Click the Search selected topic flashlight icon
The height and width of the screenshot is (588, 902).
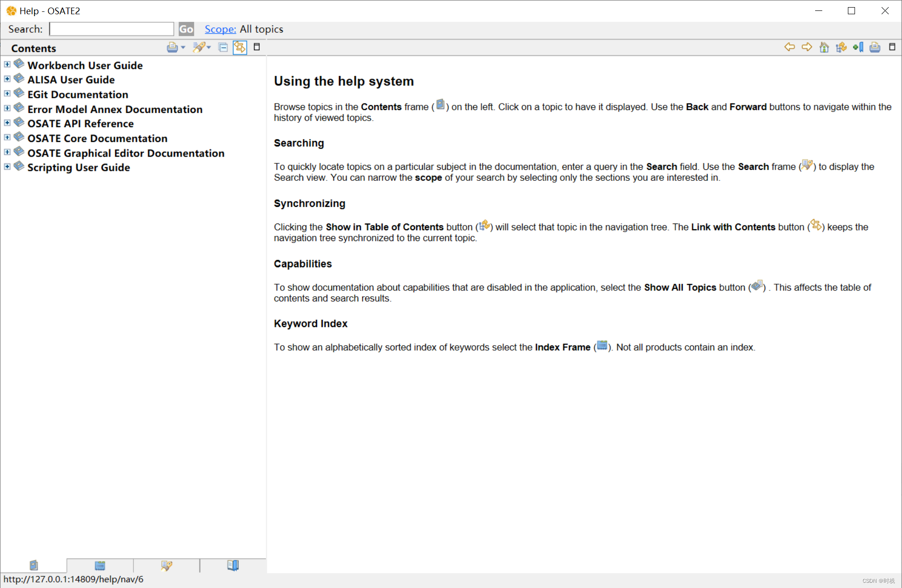198,47
